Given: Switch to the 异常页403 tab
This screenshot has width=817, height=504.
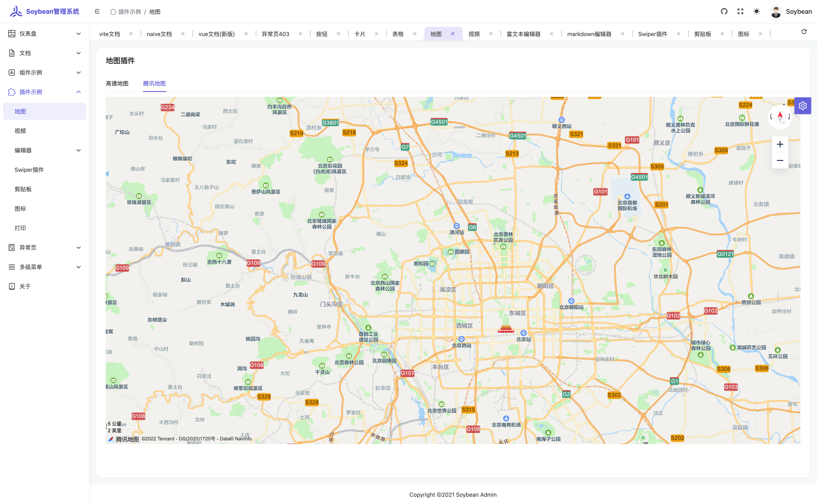Looking at the screenshot, I should click(x=275, y=34).
